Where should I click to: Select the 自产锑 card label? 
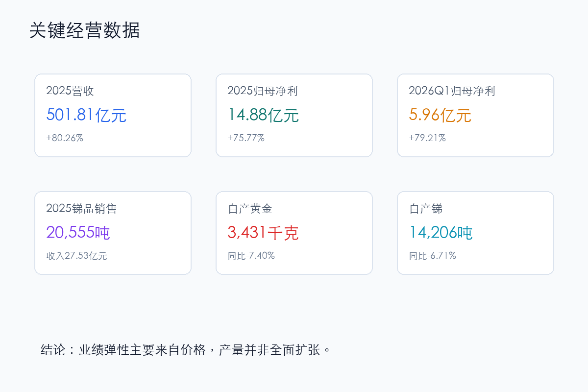[x=426, y=208]
